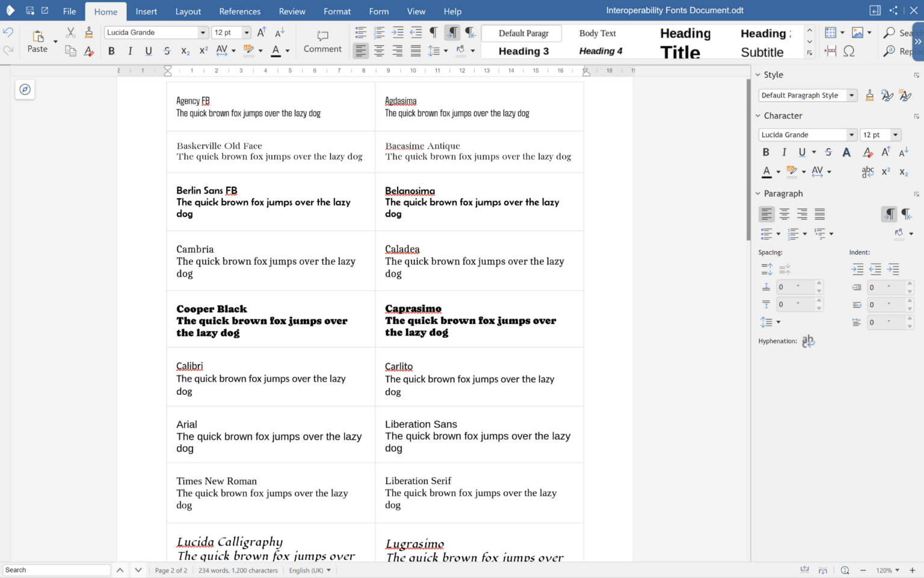Image resolution: width=924 pixels, height=578 pixels.
Task: Click the sidebar Hanging Indent icon
Action: tap(894, 269)
